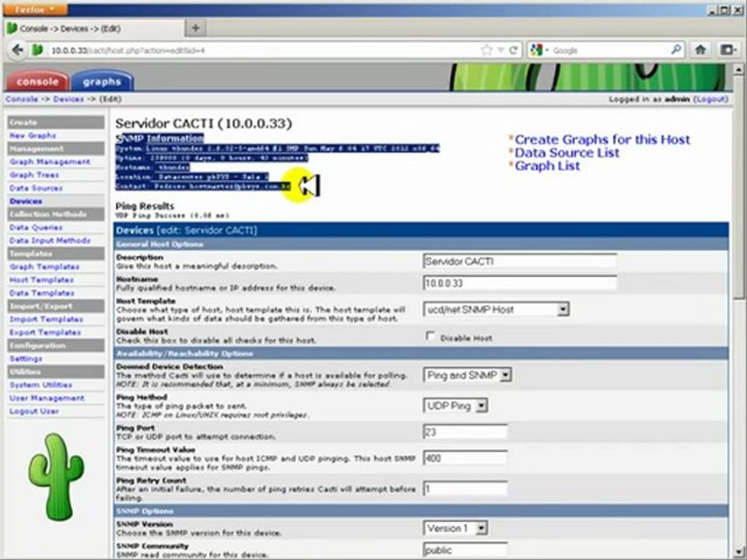Click the Console breadcrumb link
Image resolution: width=747 pixels, height=560 pixels.
[x=22, y=99]
